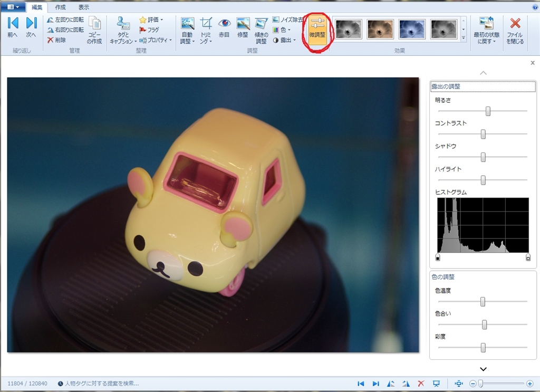Image resolution: width=540 pixels, height=392 pixels.
Task: Toggle the 微調整 fine-tune panel button
Action: pyautogui.click(x=317, y=29)
